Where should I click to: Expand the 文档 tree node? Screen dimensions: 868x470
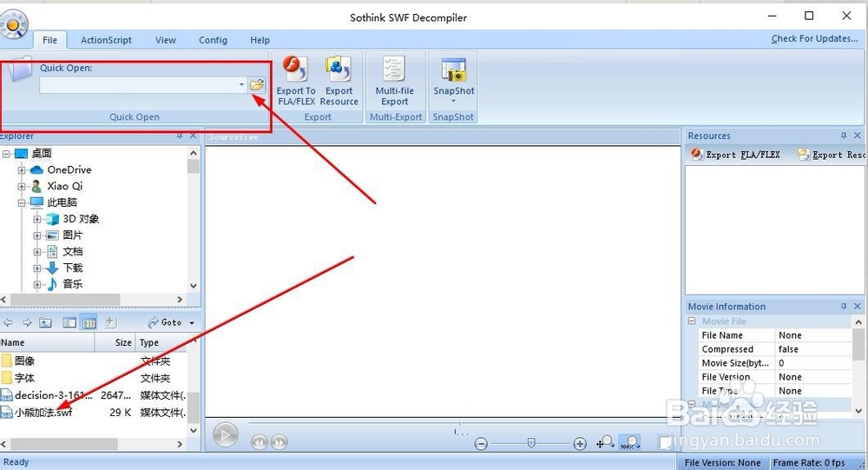pyautogui.click(x=37, y=252)
